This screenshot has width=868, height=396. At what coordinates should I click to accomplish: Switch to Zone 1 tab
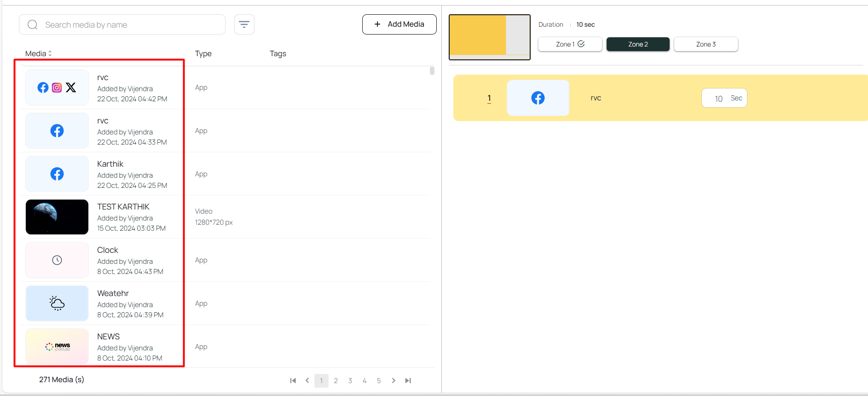[570, 44]
